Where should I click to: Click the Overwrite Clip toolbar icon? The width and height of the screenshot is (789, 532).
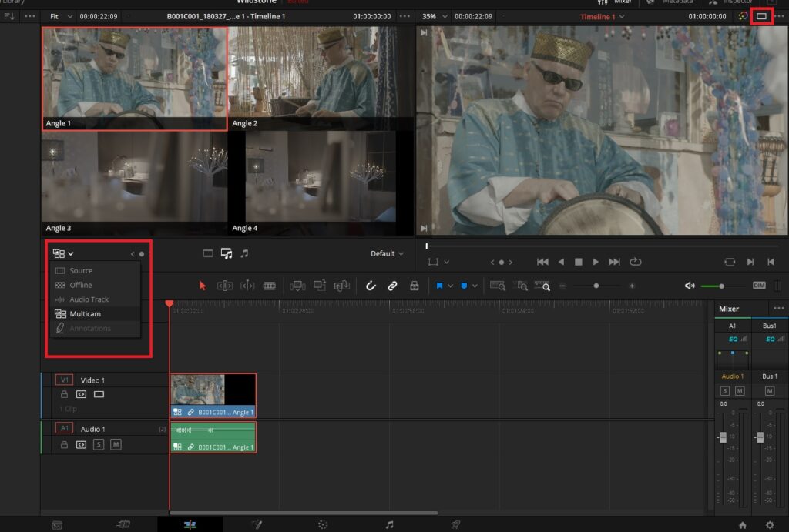320,286
